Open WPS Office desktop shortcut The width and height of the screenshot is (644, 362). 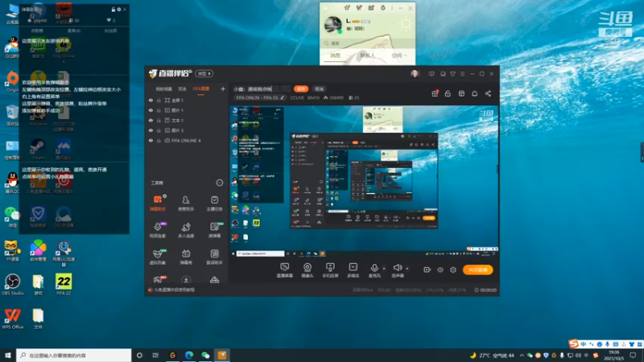tap(12, 319)
